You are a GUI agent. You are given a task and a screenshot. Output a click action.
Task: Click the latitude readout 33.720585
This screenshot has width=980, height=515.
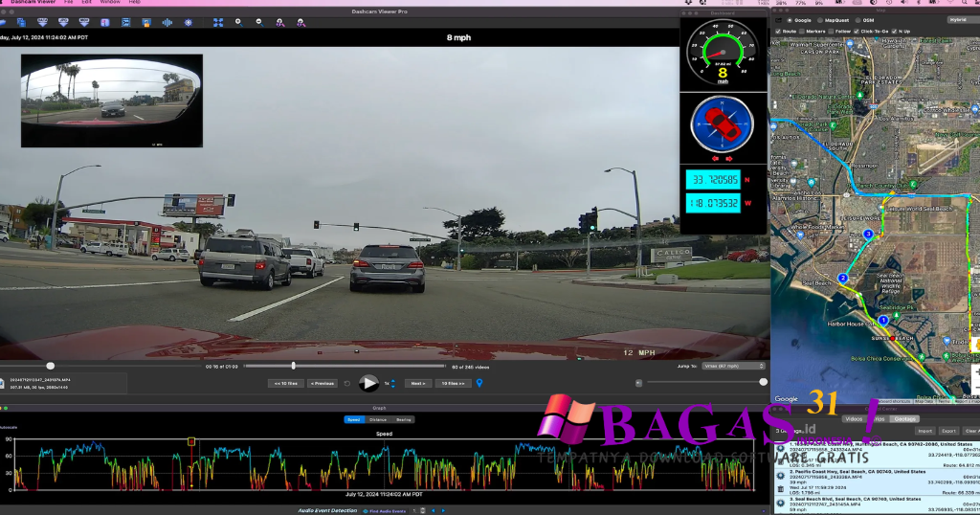click(713, 180)
